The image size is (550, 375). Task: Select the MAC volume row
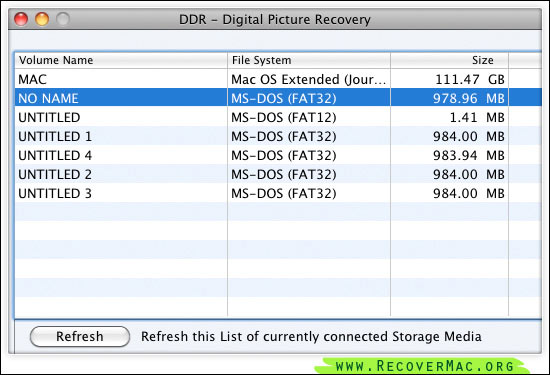point(278,79)
